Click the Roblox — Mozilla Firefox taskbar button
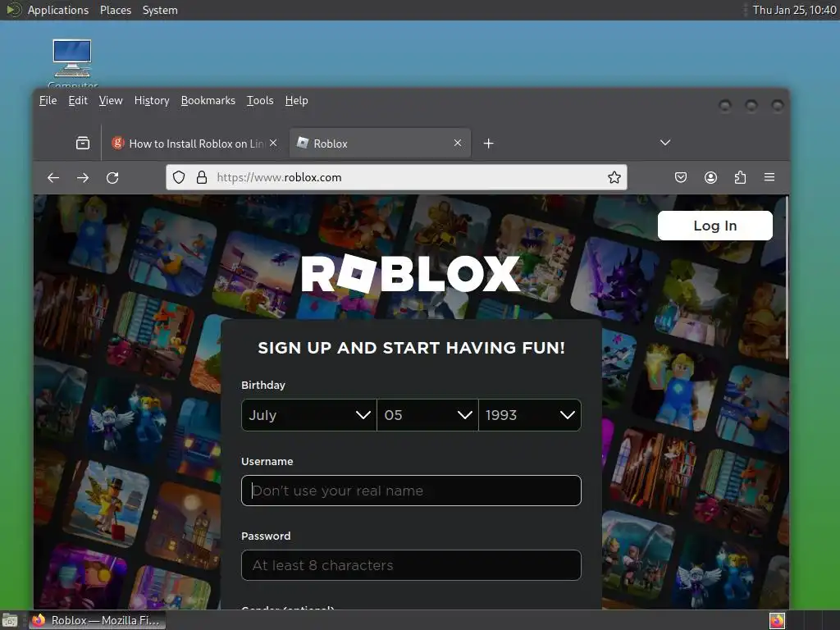Image resolution: width=840 pixels, height=630 pixels. point(97,620)
